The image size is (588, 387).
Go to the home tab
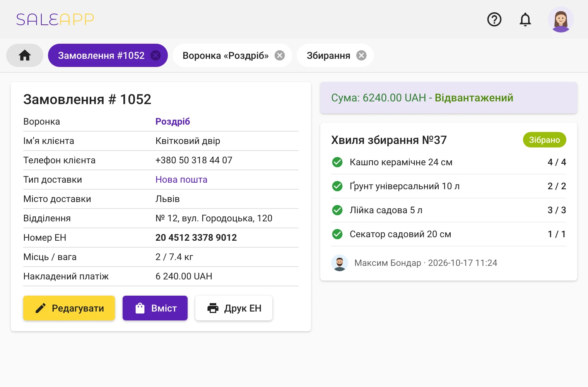coord(25,55)
